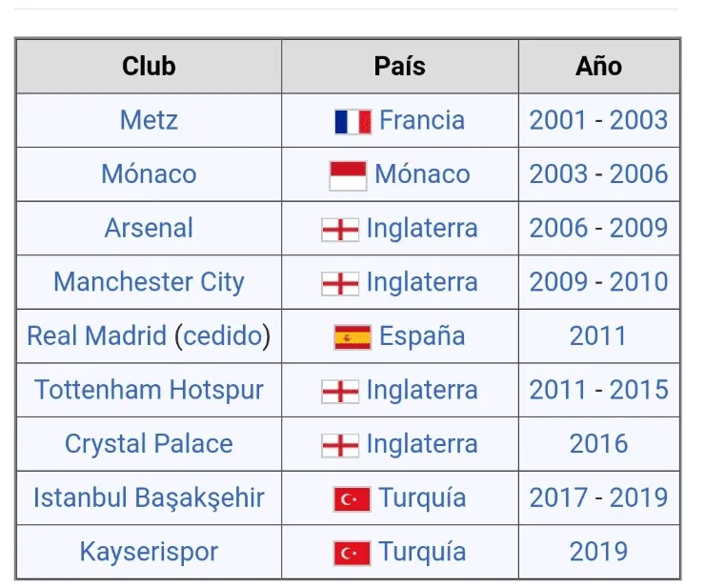This screenshot has height=588, width=705.
Task: Click the Turkey flag in Istanbul Başakşehir row
Action: (352, 498)
